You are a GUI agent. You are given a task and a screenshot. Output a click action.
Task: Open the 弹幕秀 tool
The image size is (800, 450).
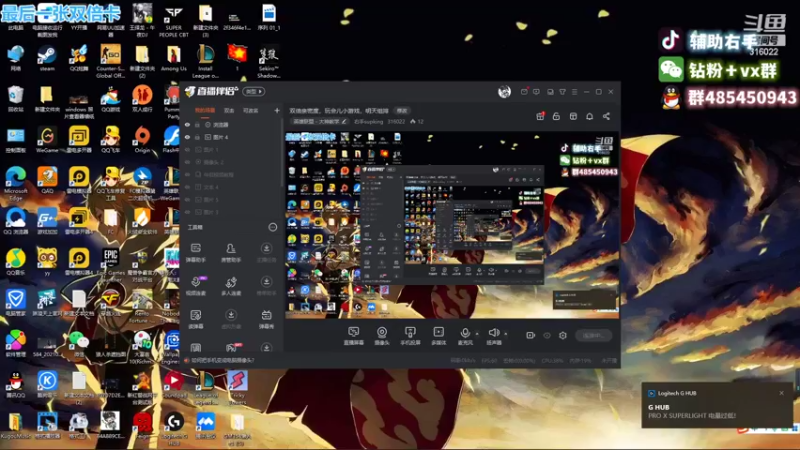pos(266,319)
